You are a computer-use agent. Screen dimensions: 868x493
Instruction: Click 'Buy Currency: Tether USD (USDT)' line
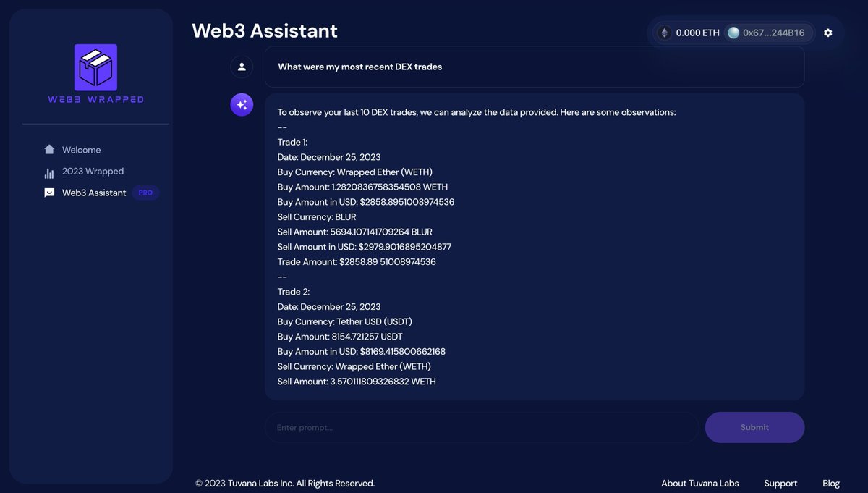pyautogui.click(x=345, y=321)
